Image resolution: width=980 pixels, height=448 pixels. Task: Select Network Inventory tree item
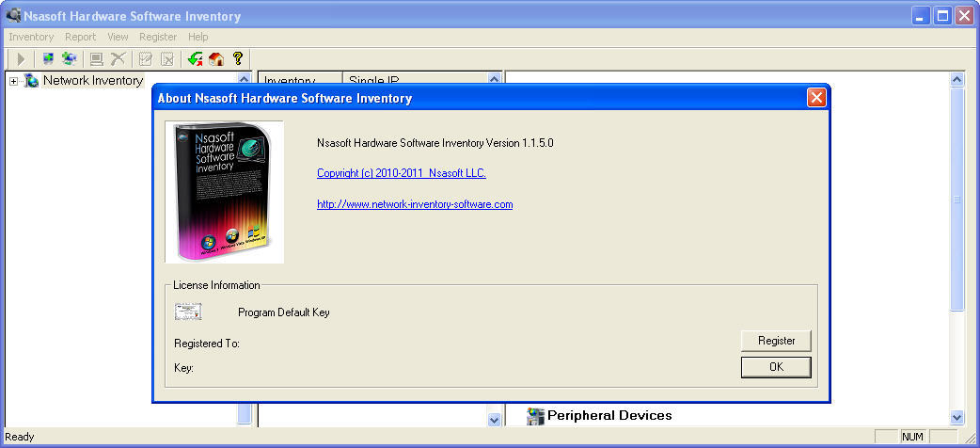pyautogui.click(x=92, y=81)
